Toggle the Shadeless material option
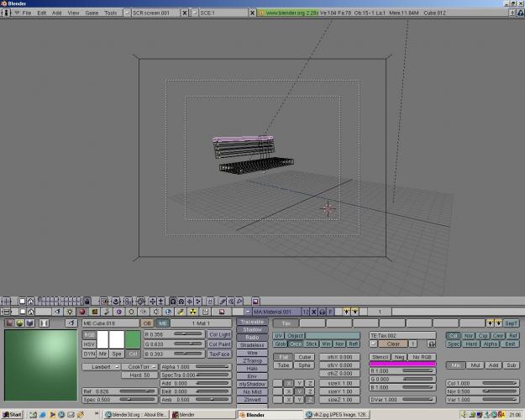The height and width of the screenshot is (420, 525). point(251,345)
